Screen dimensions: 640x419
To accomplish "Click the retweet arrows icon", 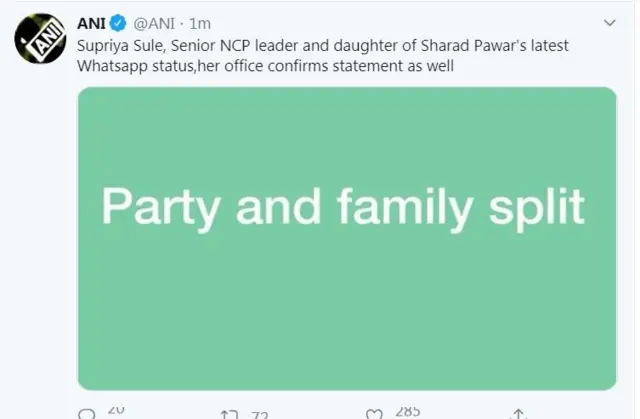I will pos(230,413).
